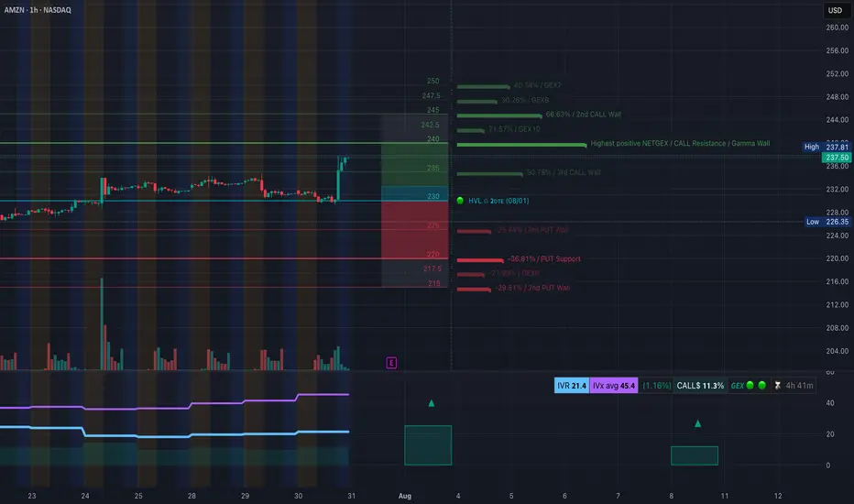Click the green HVL dot marker
The image size is (854, 504).
pyautogui.click(x=460, y=201)
